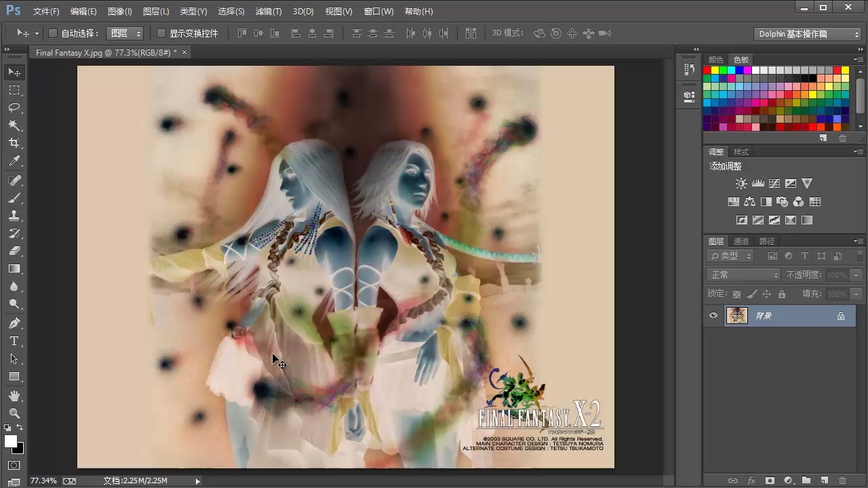868x488 pixels.
Task: Open the Swatches panel flyout menu
Action: click(x=859, y=60)
